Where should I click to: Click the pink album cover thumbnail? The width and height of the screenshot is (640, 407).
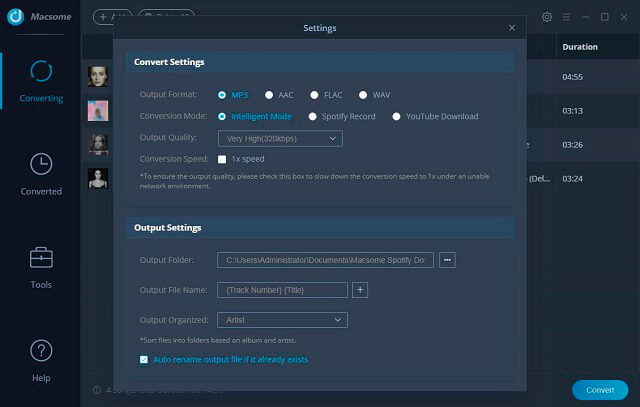[x=98, y=111]
